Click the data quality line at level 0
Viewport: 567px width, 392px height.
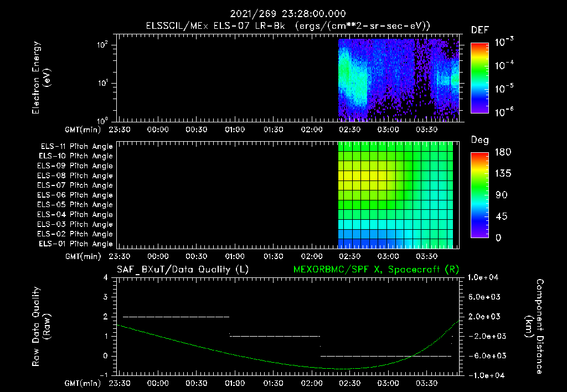click(386, 356)
